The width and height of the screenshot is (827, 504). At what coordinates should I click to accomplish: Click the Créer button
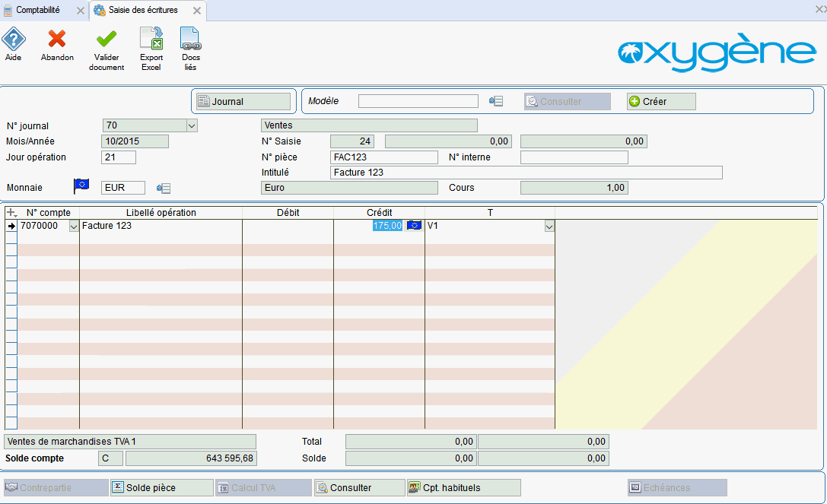661,102
